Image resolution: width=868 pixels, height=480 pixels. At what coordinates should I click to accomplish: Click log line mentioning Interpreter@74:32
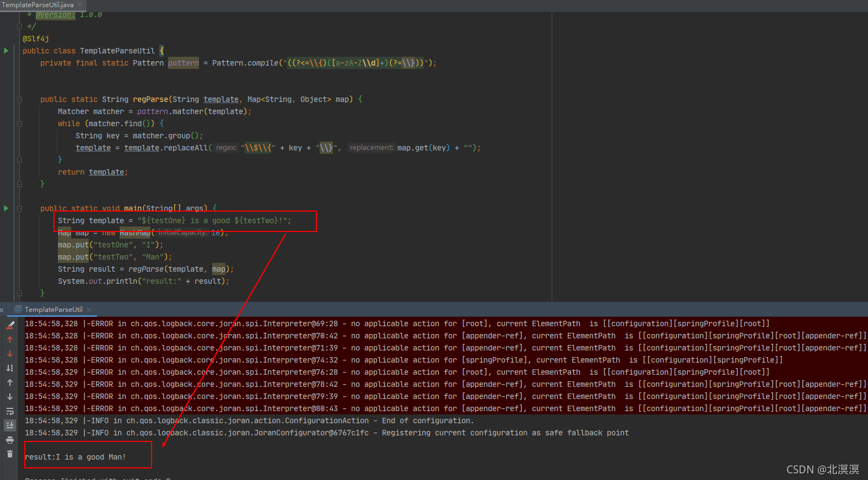[x=404, y=360]
